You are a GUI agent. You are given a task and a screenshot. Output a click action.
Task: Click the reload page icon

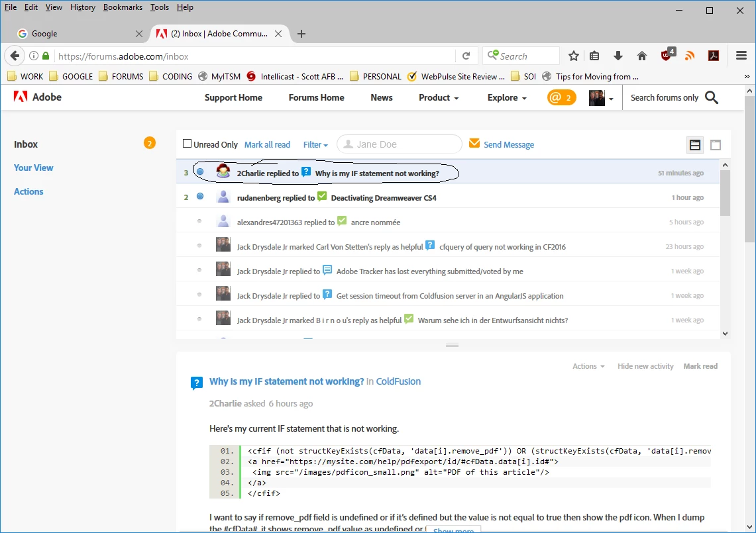pyautogui.click(x=466, y=56)
